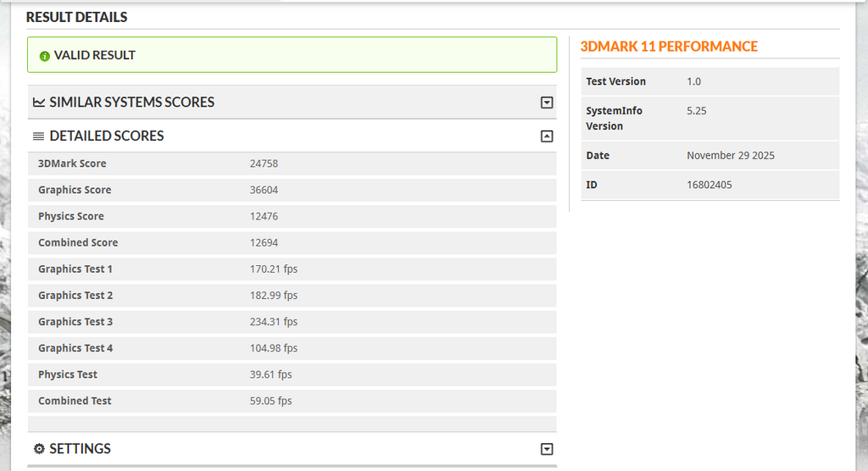The height and width of the screenshot is (471, 868).
Task: Select the Test Version label
Action: click(616, 81)
